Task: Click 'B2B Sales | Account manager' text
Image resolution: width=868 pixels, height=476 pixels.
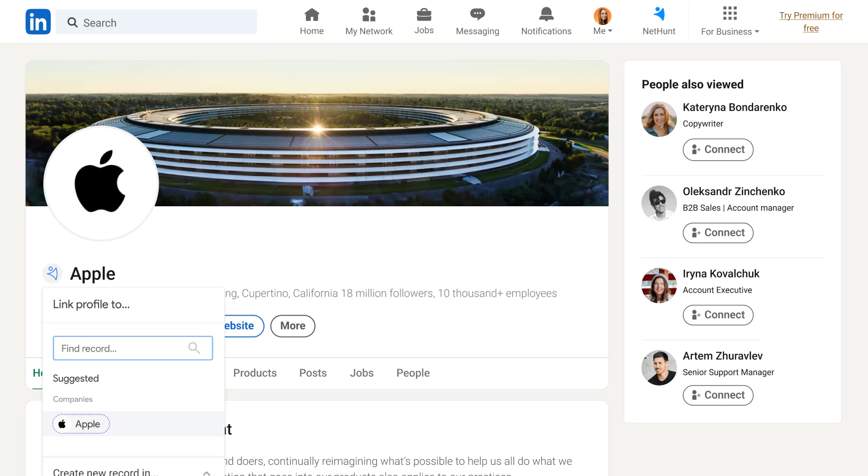Action: (x=738, y=208)
